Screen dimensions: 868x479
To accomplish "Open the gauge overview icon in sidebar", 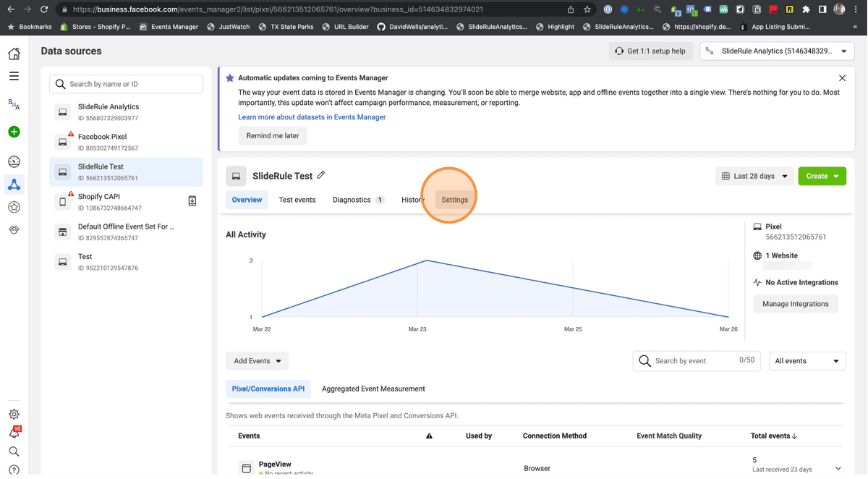I will (x=14, y=161).
